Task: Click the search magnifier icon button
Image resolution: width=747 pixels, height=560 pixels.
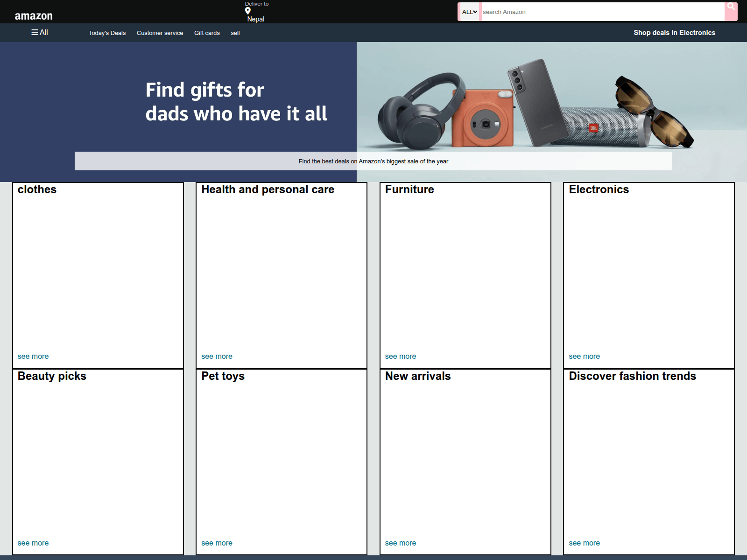Action: (731, 12)
